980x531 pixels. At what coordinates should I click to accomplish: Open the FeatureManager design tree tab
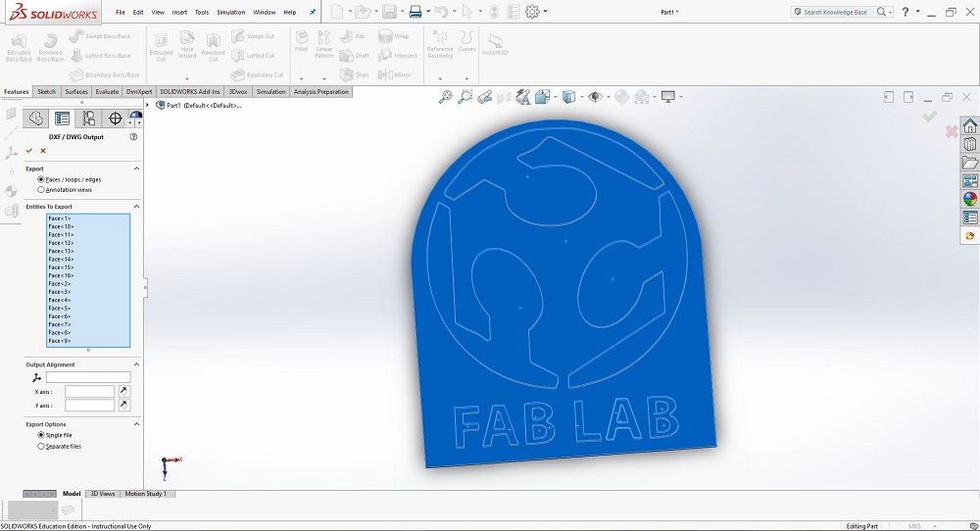click(35, 119)
